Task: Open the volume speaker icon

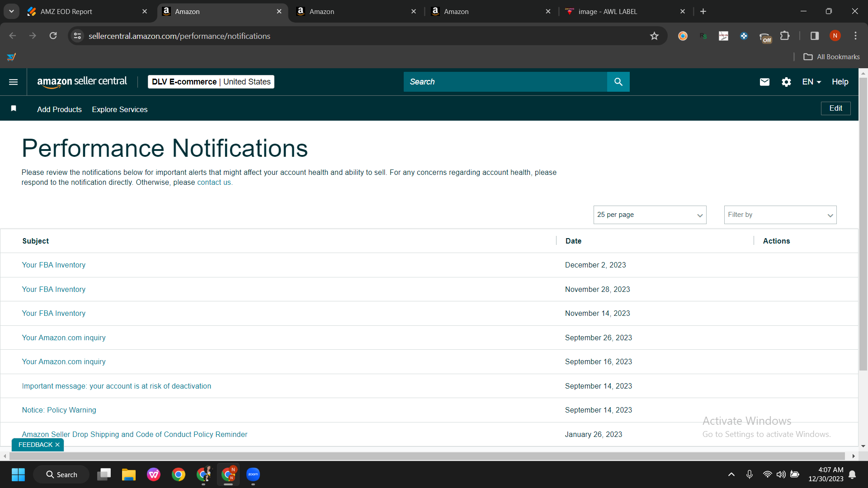Action: 781,474
